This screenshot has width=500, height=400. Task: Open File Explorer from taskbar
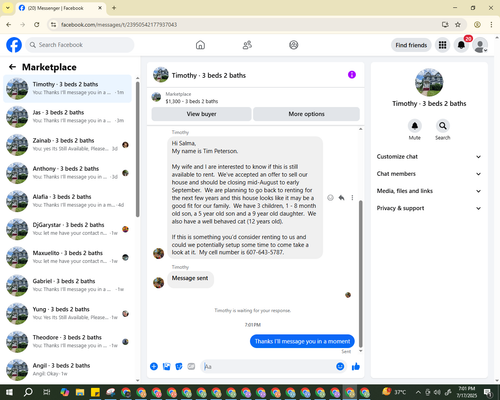pyautogui.click(x=80, y=392)
